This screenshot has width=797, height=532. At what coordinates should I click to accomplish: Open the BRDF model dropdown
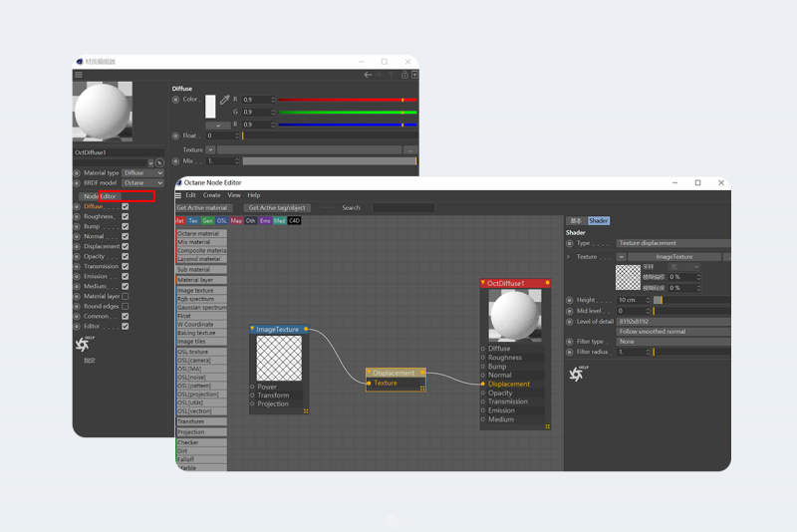pos(142,183)
